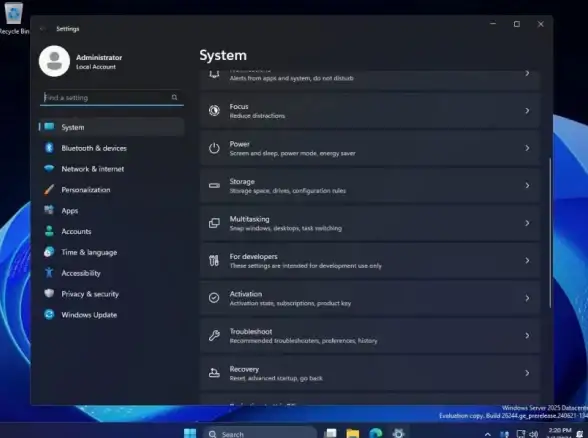Expand the Power row chevron

pyautogui.click(x=527, y=148)
